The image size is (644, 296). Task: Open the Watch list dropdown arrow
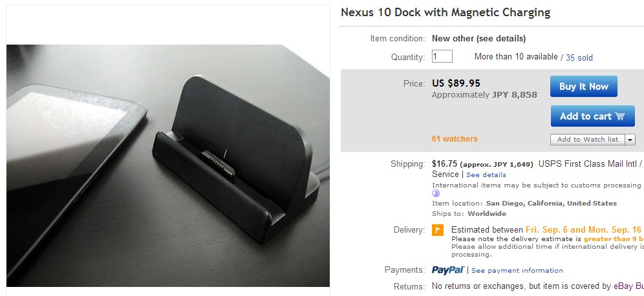click(630, 140)
